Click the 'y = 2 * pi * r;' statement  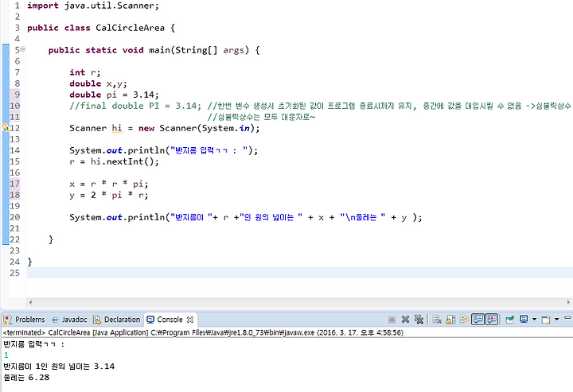coord(108,196)
